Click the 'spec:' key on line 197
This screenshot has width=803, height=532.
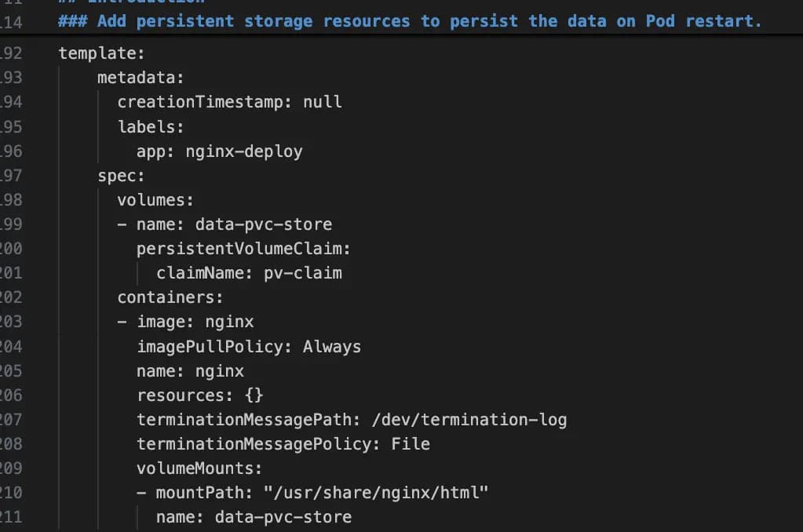(x=122, y=176)
